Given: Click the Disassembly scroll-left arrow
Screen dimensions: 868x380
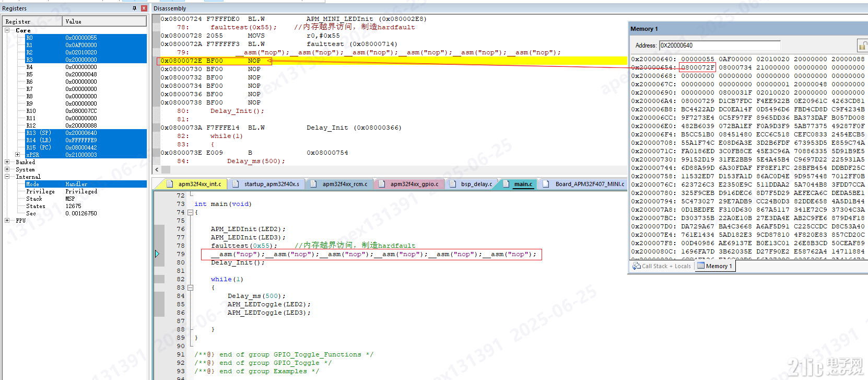Looking at the screenshot, I should (157, 169).
